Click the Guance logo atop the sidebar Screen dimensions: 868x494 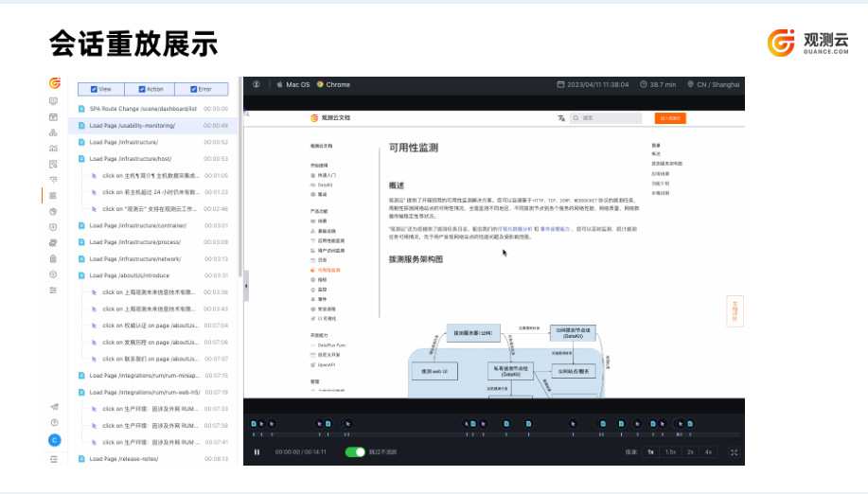pos(54,83)
